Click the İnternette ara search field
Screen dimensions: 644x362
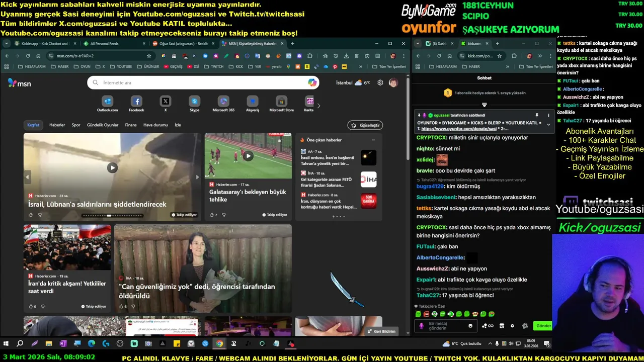(204, 82)
